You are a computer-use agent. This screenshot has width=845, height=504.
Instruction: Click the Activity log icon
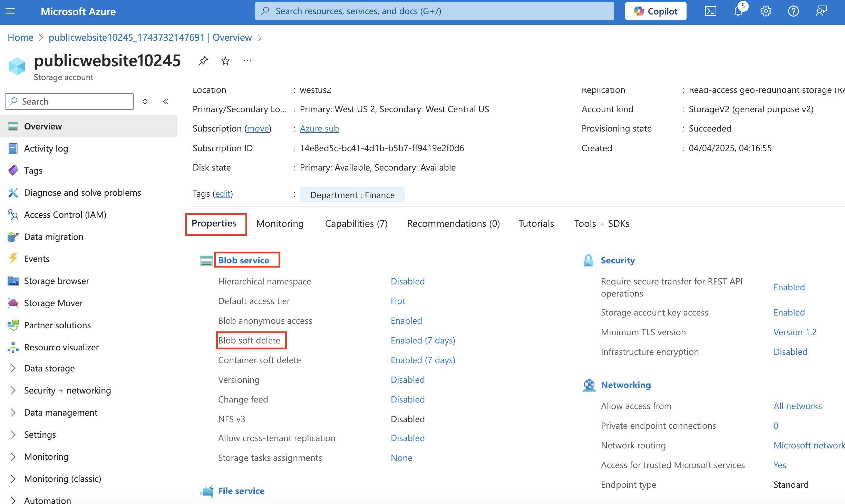click(x=13, y=148)
